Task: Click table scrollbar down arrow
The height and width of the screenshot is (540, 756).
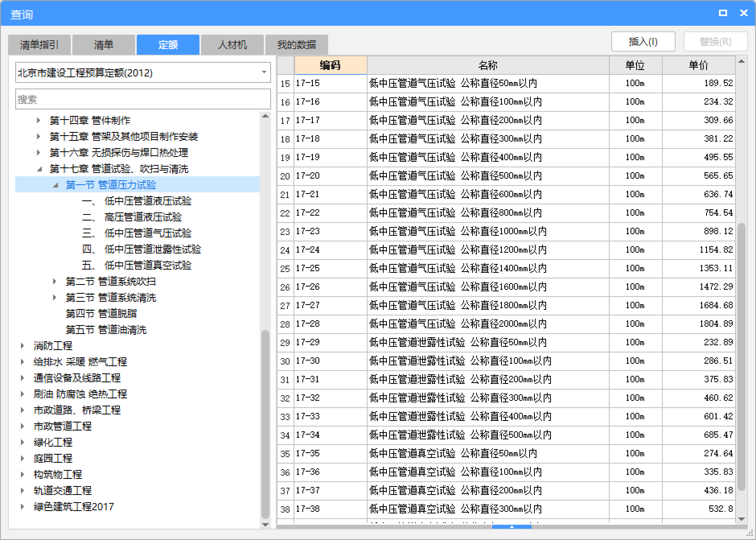Action: tap(742, 519)
